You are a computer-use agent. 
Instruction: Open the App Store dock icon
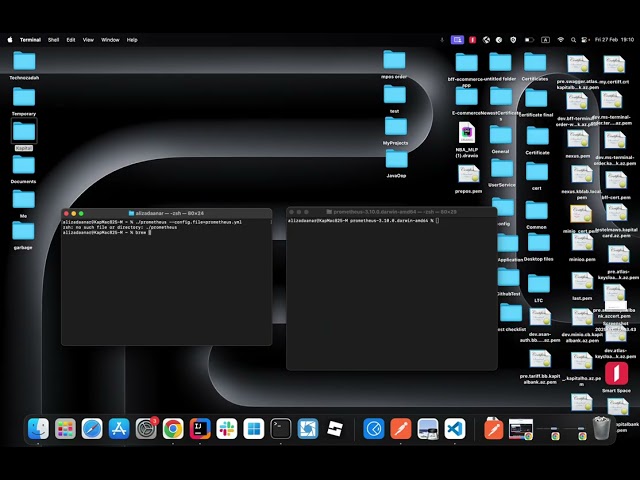pos(119,429)
